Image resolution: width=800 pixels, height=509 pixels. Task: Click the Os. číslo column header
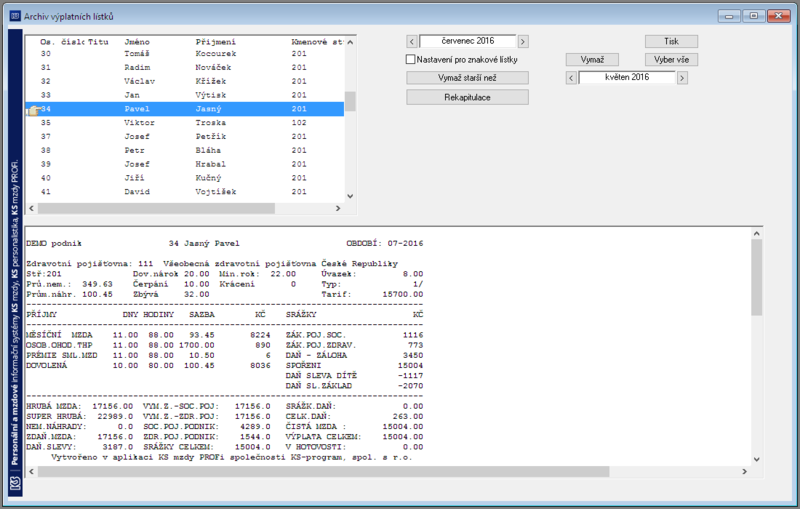pyautogui.click(x=62, y=42)
